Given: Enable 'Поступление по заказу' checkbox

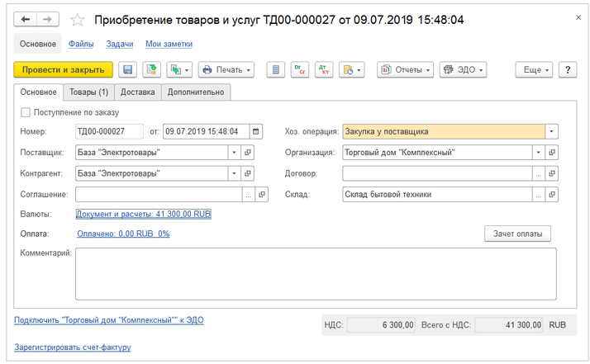Looking at the screenshot, I should [26, 112].
